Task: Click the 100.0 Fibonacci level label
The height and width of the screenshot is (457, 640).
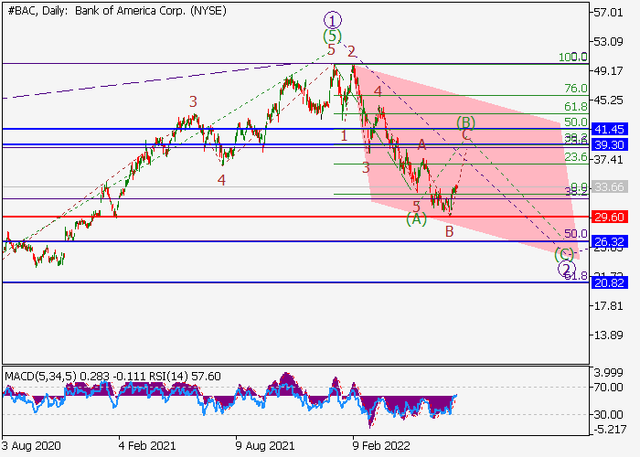Action: coord(571,57)
